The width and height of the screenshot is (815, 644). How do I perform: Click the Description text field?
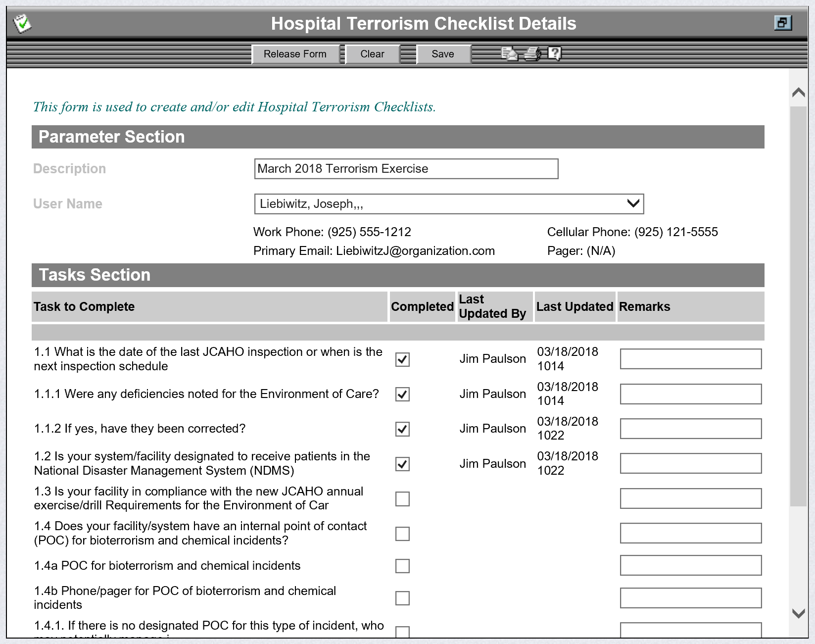point(406,169)
